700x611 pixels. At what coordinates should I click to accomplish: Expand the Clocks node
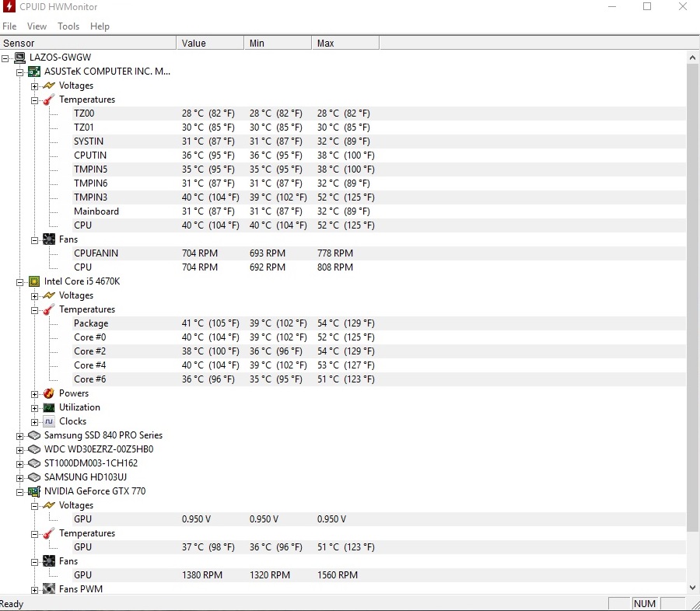pyautogui.click(x=34, y=422)
